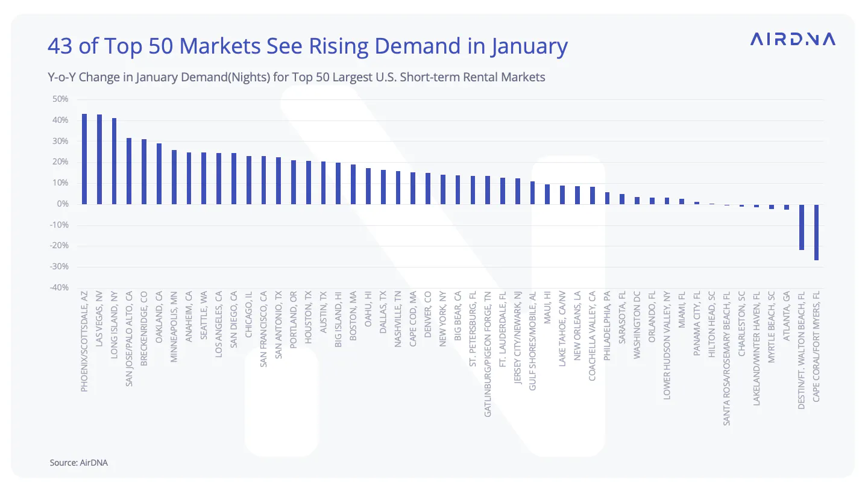Click the NEW ORLEANS, LA label
The image size is (868, 488).
click(x=577, y=326)
